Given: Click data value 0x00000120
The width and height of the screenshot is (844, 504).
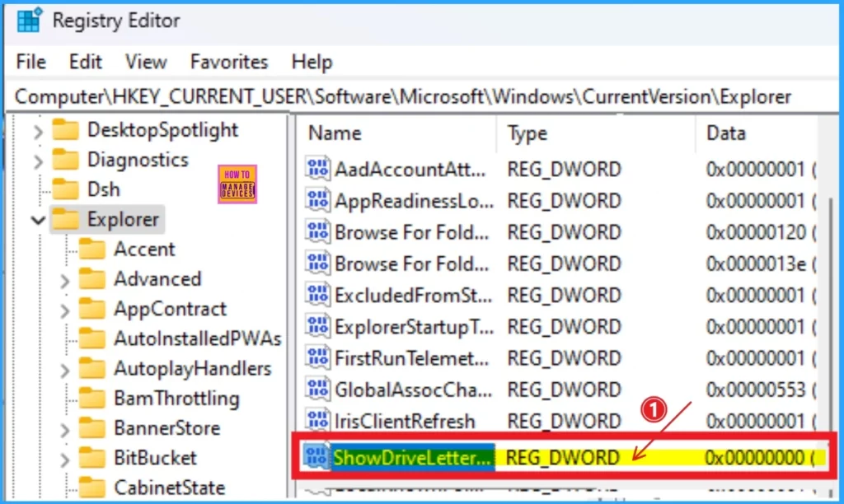Looking at the screenshot, I should point(756,232).
